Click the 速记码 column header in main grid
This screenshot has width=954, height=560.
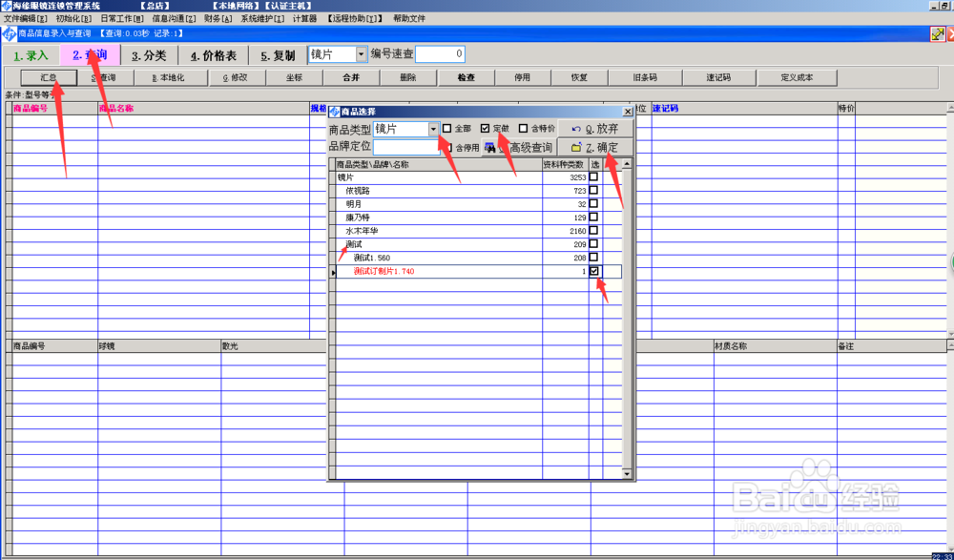tap(744, 109)
